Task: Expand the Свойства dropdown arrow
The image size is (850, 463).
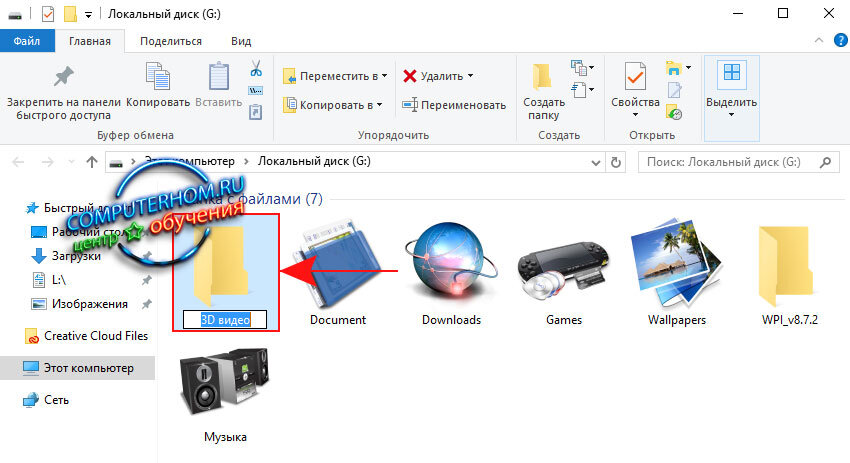Action: 635,114
